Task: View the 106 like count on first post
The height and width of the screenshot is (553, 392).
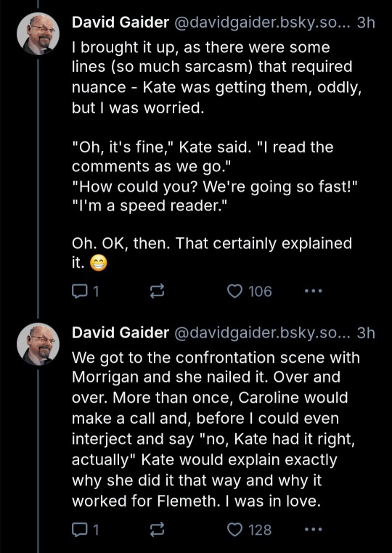Action: (260, 291)
